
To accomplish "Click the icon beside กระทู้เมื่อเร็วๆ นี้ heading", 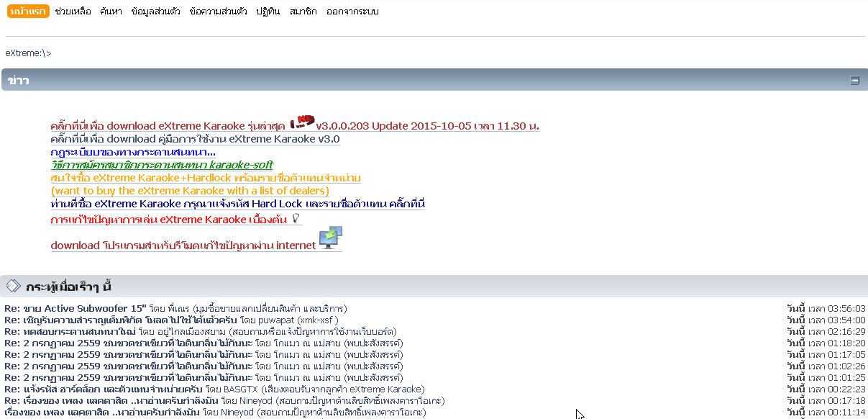I will pyautogui.click(x=13, y=286).
